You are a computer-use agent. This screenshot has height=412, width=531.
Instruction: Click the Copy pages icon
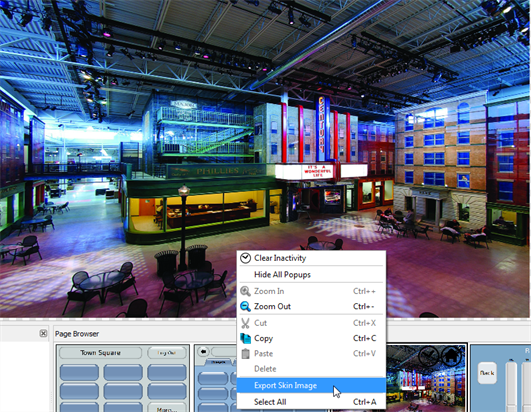click(245, 338)
